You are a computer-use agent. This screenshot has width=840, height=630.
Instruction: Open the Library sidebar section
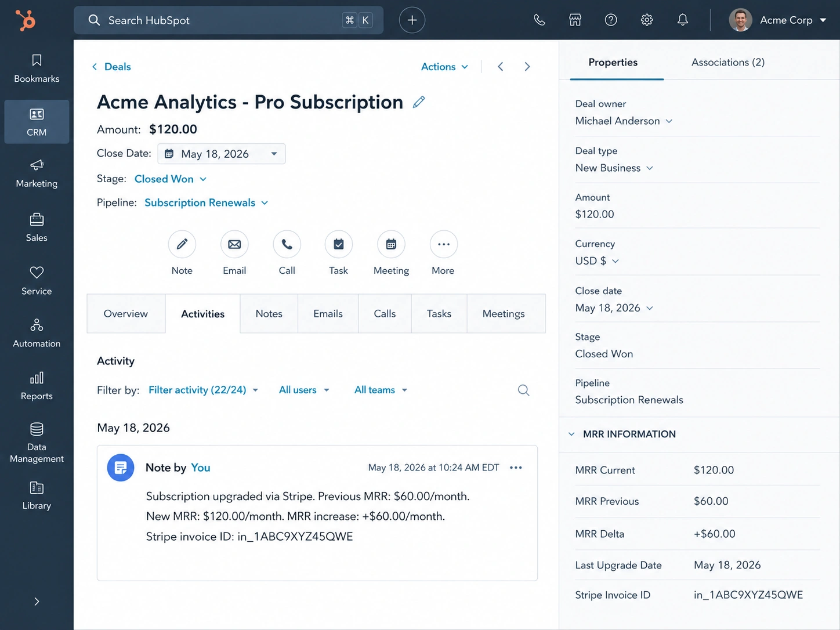coord(37,496)
